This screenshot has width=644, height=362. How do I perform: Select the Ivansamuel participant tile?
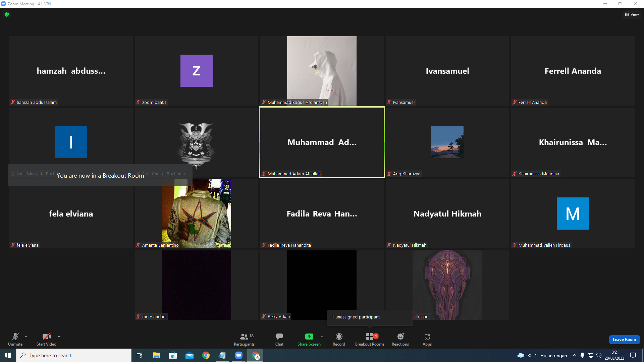tap(447, 71)
